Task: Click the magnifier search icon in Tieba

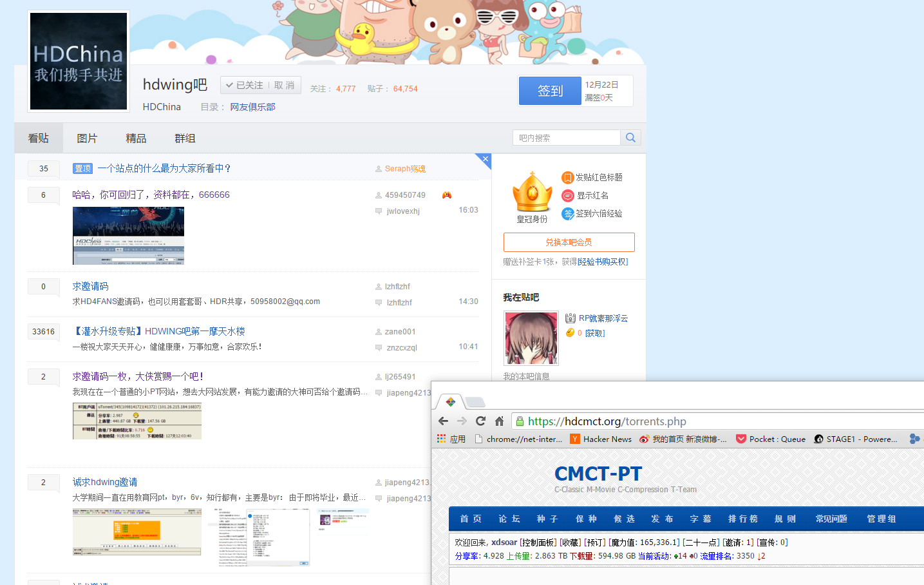Action: tap(630, 138)
